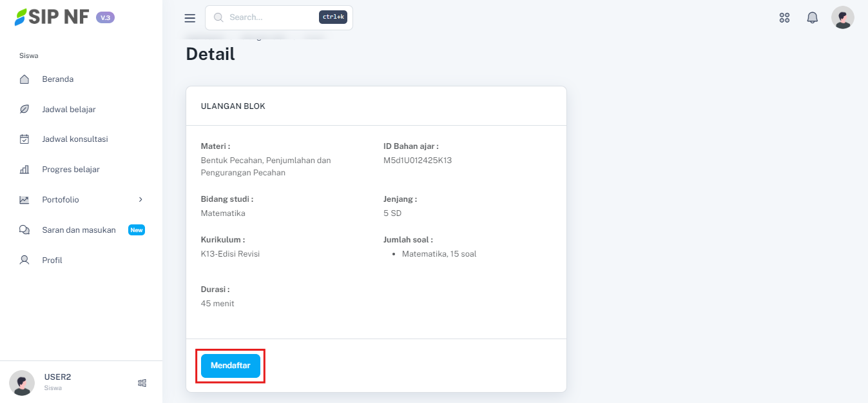Click the Jadwal konsultasi calendar icon
Image resolution: width=868 pixels, height=403 pixels.
tap(24, 139)
